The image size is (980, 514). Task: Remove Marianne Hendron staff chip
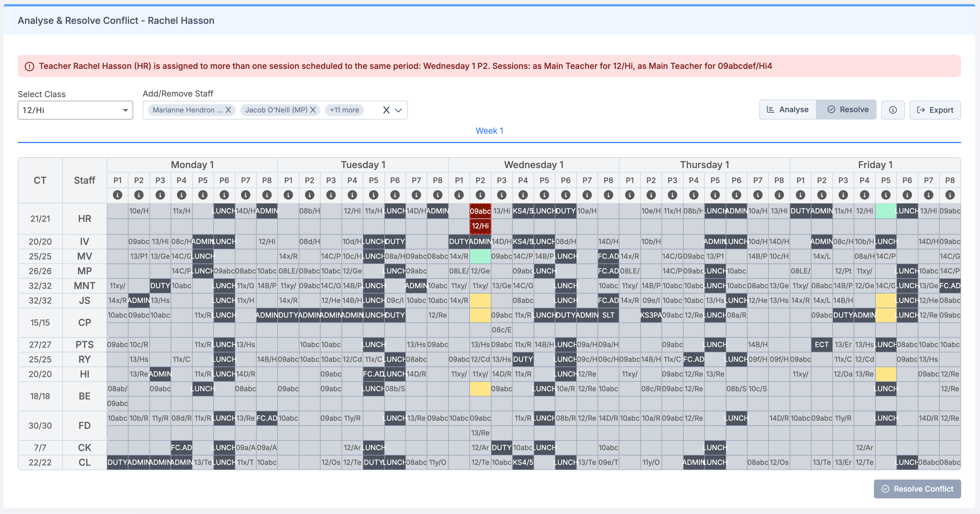[228, 110]
